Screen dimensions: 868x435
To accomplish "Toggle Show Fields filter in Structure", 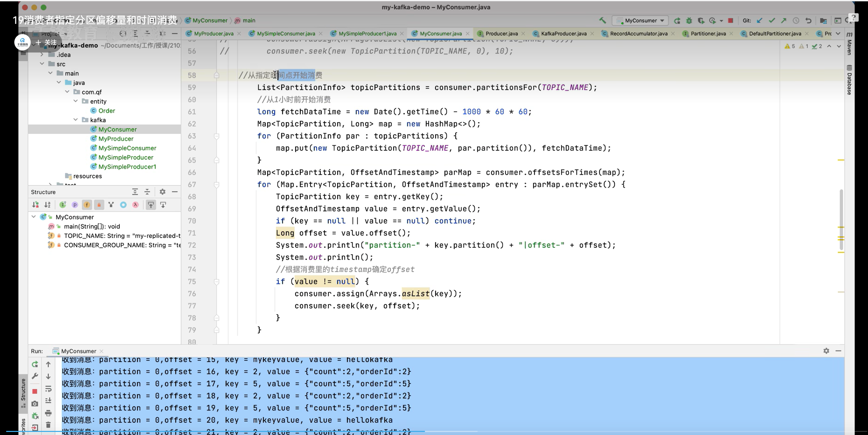I will coord(87,205).
